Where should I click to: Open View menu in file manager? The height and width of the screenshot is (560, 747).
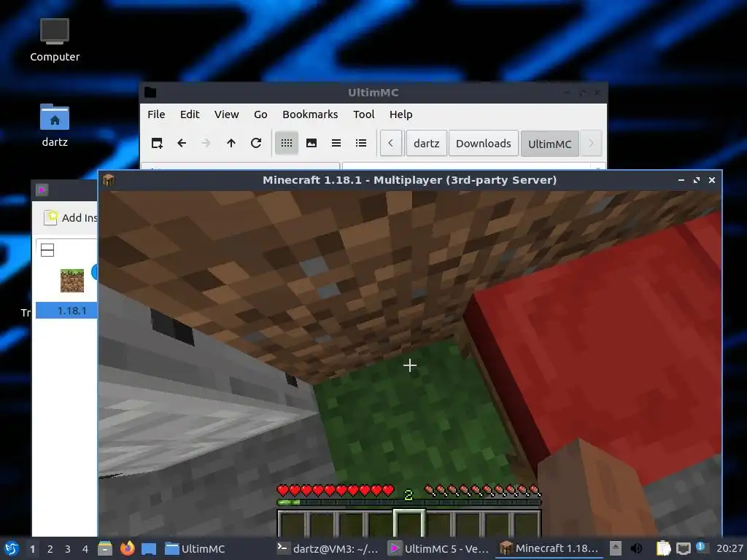226,114
